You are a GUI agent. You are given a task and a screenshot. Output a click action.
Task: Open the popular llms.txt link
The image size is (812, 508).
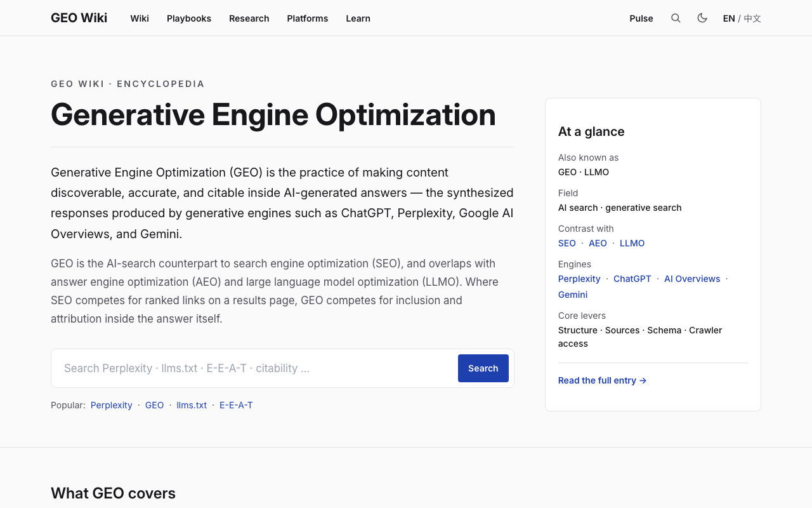click(x=192, y=405)
